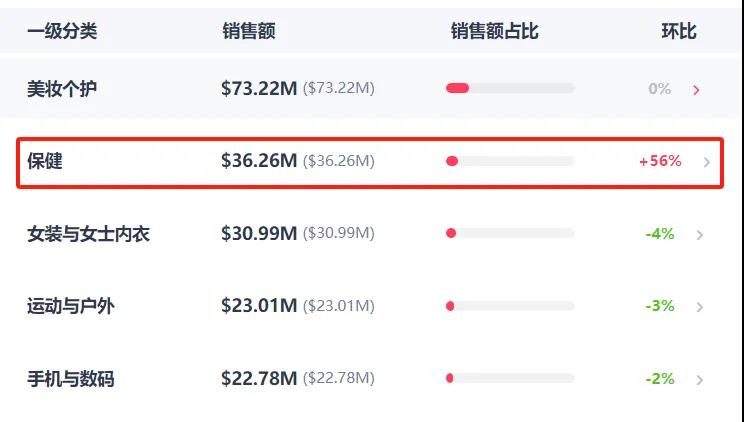
Task: Sort by the 环比 column header
Action: click(x=679, y=31)
